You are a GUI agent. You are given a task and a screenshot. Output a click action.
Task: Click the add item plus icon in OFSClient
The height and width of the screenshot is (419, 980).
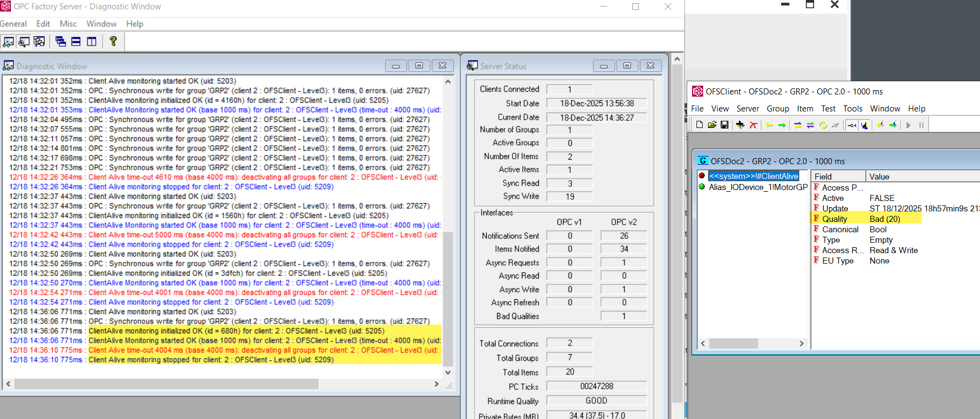point(740,125)
